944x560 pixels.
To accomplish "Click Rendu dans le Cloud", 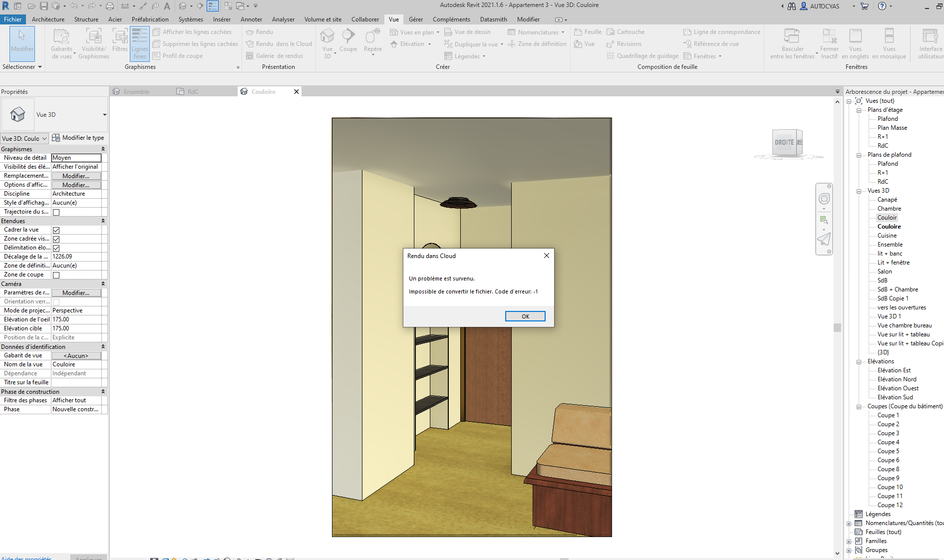I will [x=279, y=44].
